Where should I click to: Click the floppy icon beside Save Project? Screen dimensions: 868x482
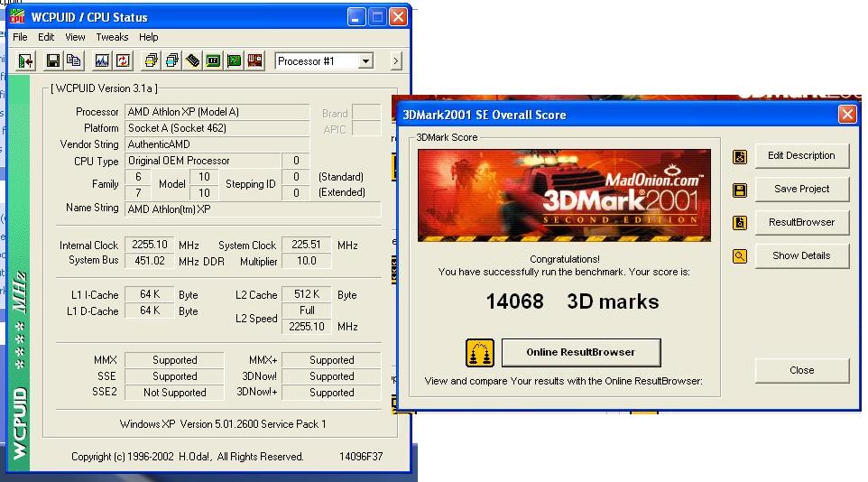pos(740,190)
